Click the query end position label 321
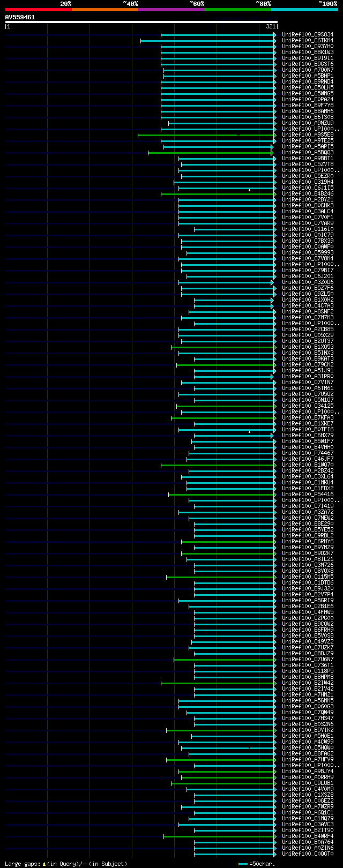Screen dimensions: 343x868 coord(270,26)
